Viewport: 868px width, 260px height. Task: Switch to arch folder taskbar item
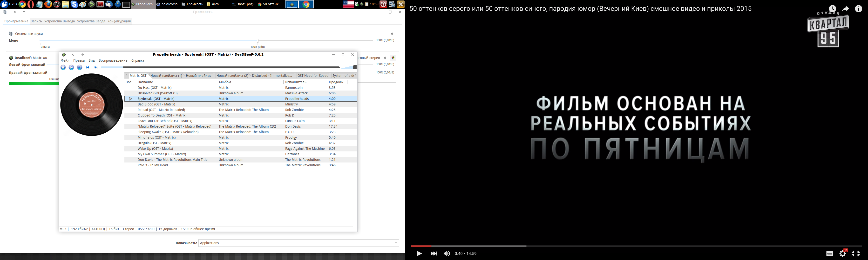pos(213,4)
